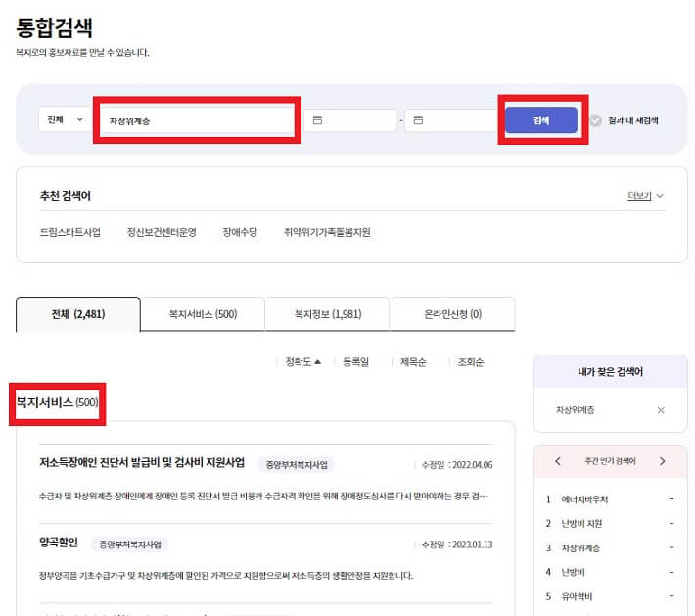695x616 pixels.
Task: Click the 수정일 : 2022.04.06 date text
Action: click(x=456, y=465)
